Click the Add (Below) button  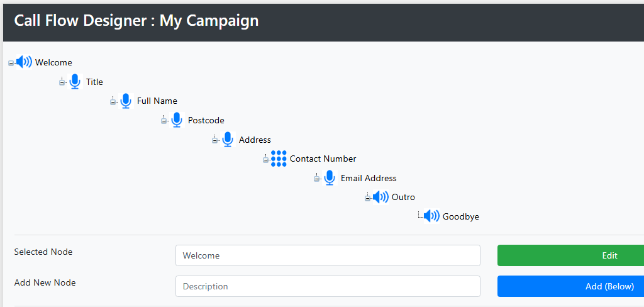(571, 286)
